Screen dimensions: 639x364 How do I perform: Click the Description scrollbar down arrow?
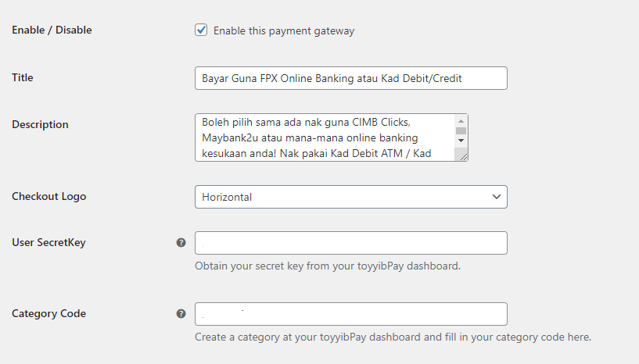pyautogui.click(x=461, y=141)
